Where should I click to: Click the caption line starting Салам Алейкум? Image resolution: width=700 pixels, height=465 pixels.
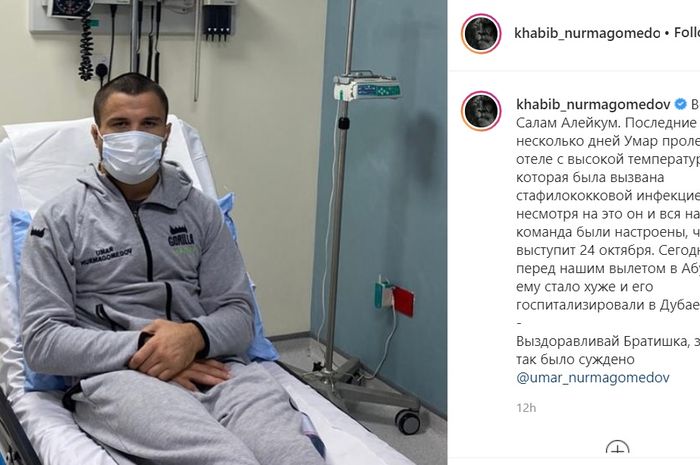608,123
